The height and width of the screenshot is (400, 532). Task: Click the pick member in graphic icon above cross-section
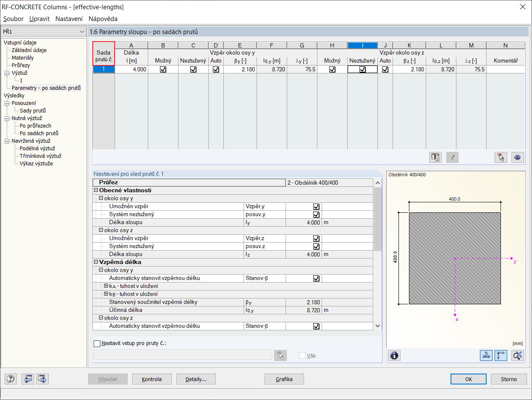pos(501,157)
